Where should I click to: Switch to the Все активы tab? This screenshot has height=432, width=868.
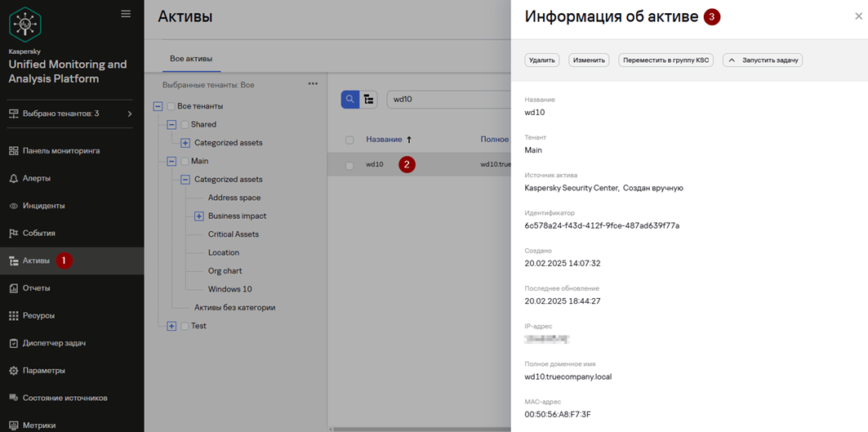[191, 59]
